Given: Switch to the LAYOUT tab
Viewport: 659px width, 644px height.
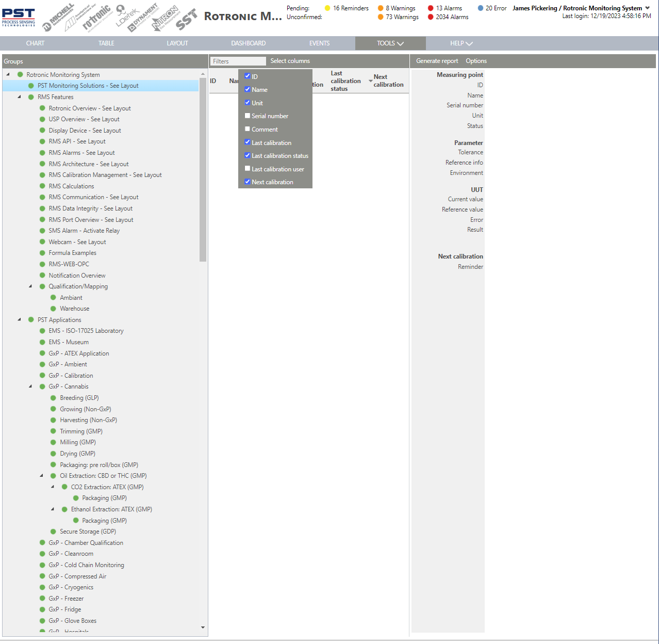Looking at the screenshot, I should point(177,43).
